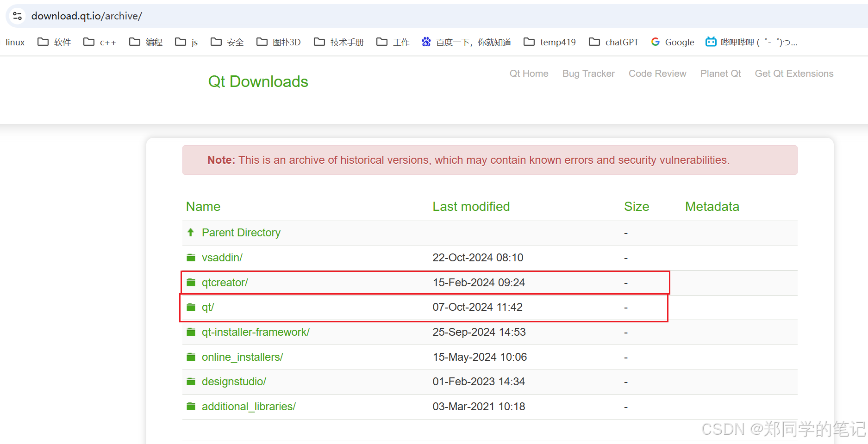Click the Get Qt Extensions link
This screenshot has width=868, height=444.
click(793, 74)
